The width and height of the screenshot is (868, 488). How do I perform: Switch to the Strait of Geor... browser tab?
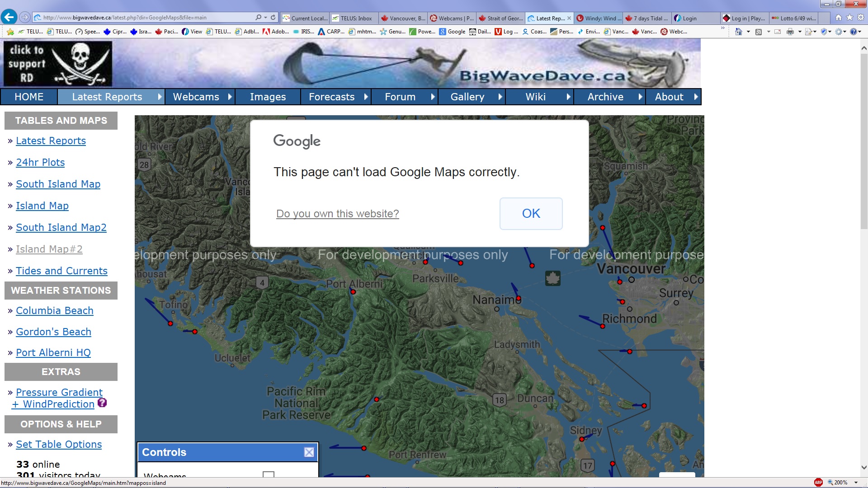click(x=500, y=18)
